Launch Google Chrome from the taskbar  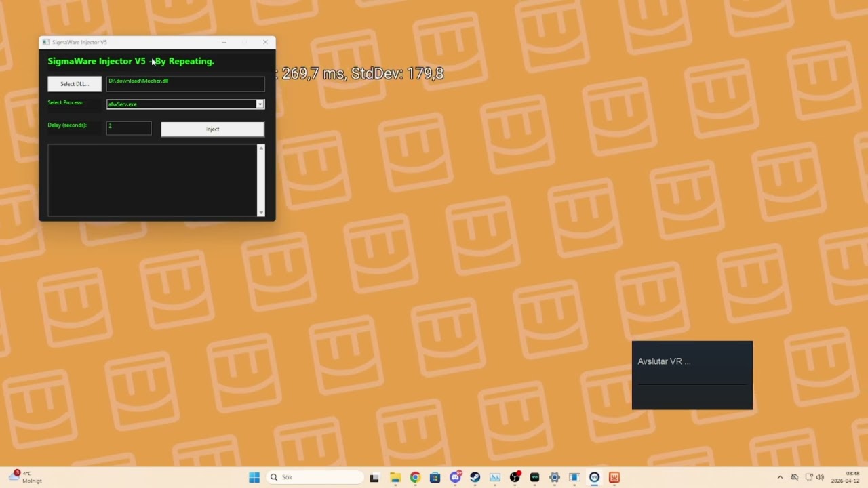415,477
